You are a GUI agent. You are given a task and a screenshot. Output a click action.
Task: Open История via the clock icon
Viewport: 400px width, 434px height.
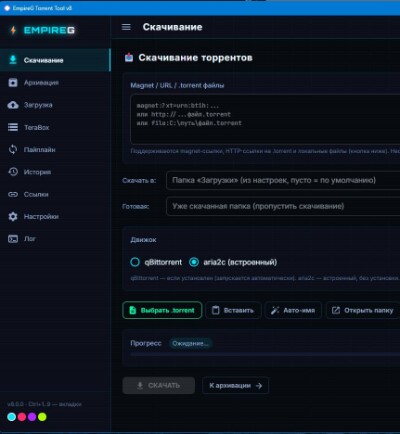[x=13, y=172]
